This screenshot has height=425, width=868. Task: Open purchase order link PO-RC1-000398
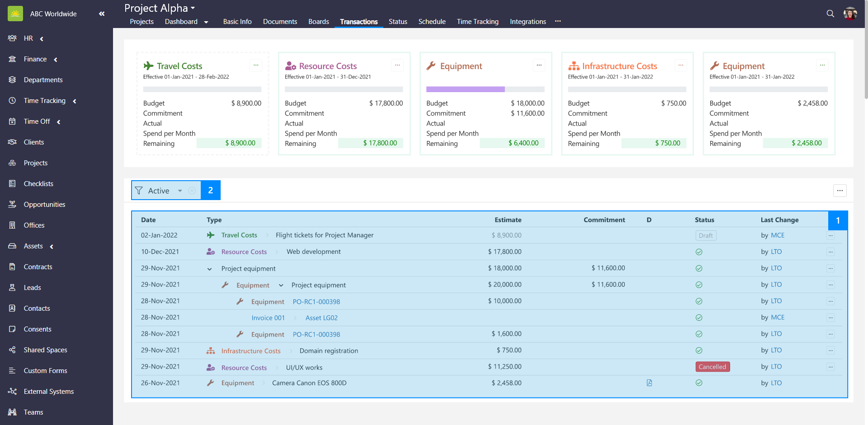[316, 301]
